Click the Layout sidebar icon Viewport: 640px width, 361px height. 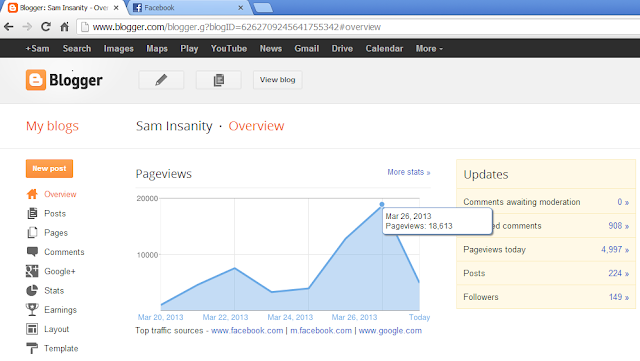click(32, 329)
